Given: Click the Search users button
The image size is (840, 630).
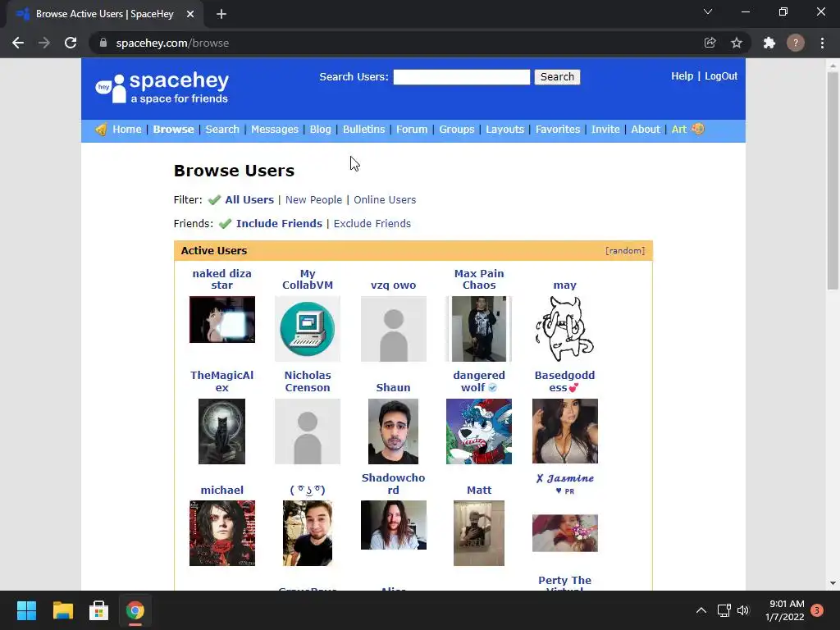Looking at the screenshot, I should pyautogui.click(x=557, y=76).
